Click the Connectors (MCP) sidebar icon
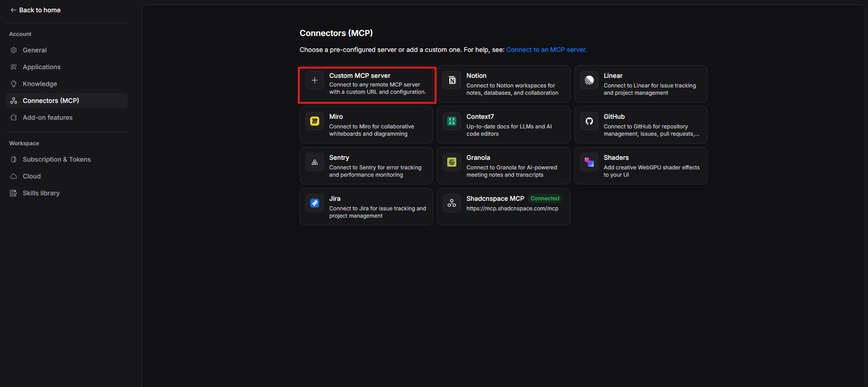 pyautogui.click(x=14, y=101)
